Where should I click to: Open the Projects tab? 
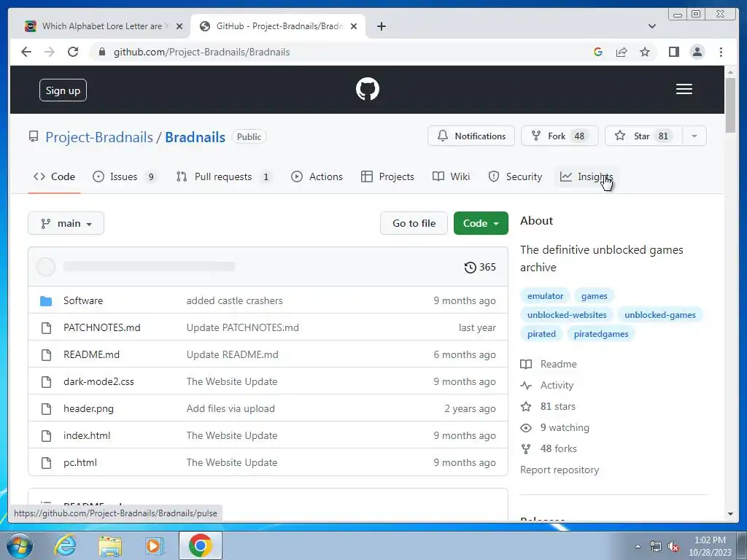pyautogui.click(x=387, y=176)
